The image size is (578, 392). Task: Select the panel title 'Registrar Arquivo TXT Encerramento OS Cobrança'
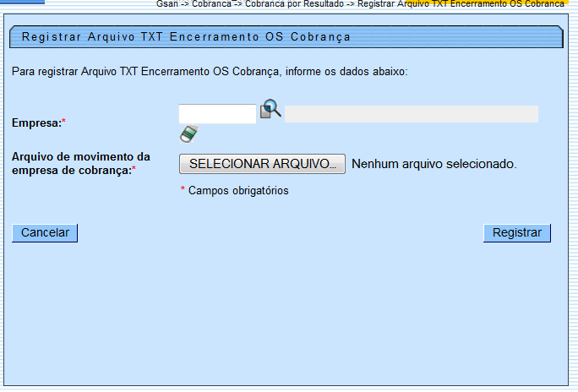tap(186, 37)
